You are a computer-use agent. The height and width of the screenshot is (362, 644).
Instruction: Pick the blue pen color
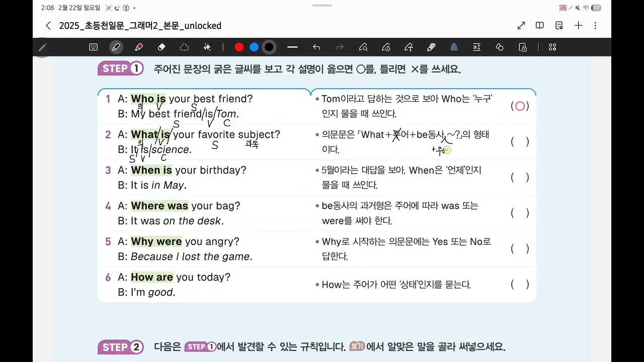(x=254, y=47)
